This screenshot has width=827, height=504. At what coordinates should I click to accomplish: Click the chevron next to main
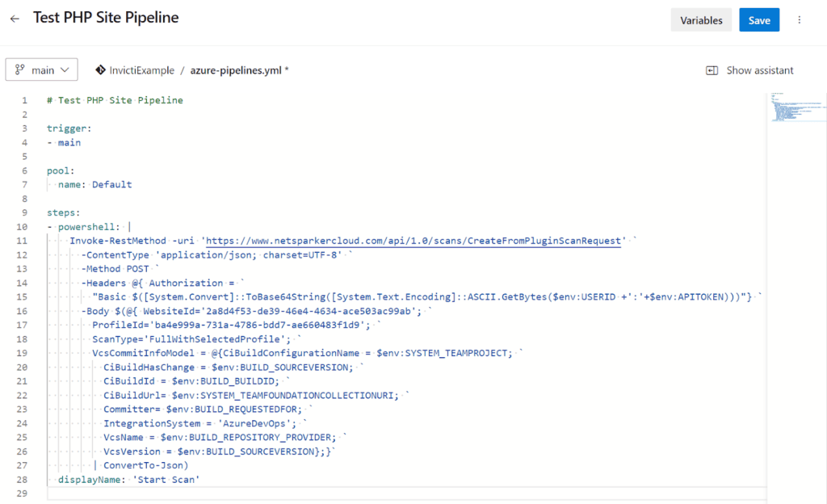tap(63, 69)
